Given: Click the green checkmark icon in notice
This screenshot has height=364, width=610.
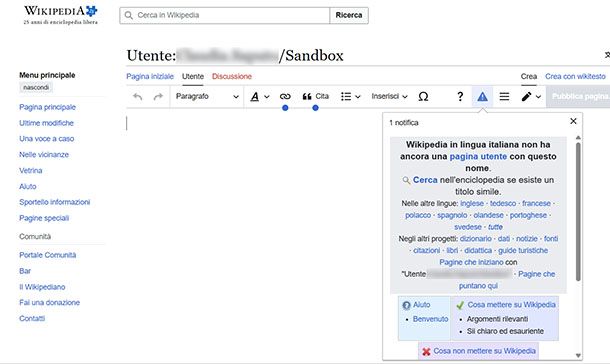Looking at the screenshot, I should pyautogui.click(x=460, y=305).
